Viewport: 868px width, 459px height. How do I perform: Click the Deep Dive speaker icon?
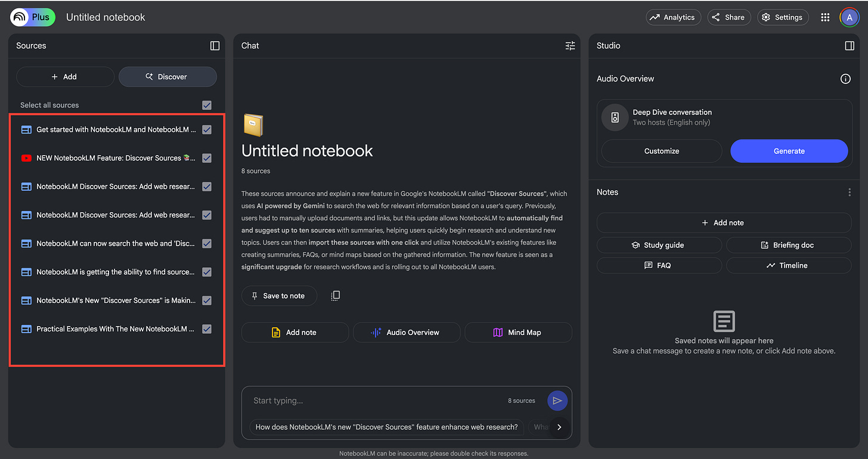pyautogui.click(x=615, y=117)
